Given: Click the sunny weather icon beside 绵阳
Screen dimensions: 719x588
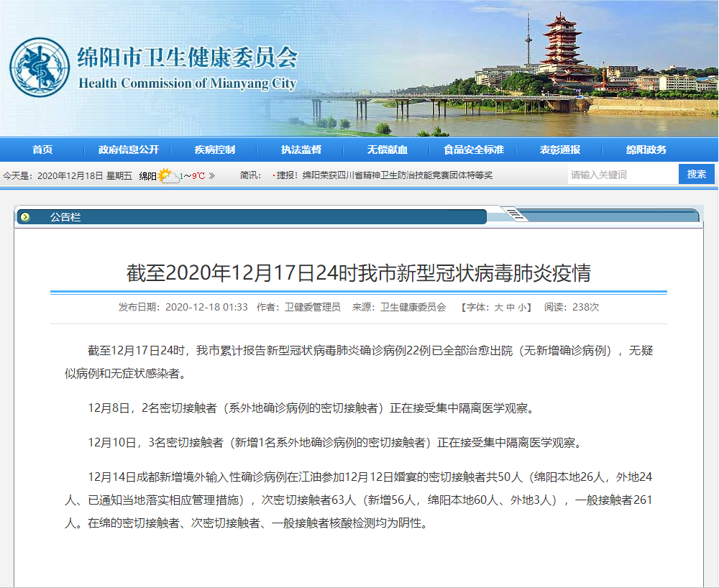Looking at the screenshot, I should (x=168, y=175).
